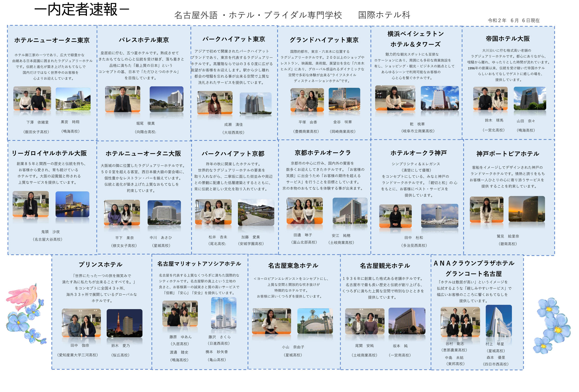Click the 国際ホテル科 department label
The image size is (579, 392).
384,15
